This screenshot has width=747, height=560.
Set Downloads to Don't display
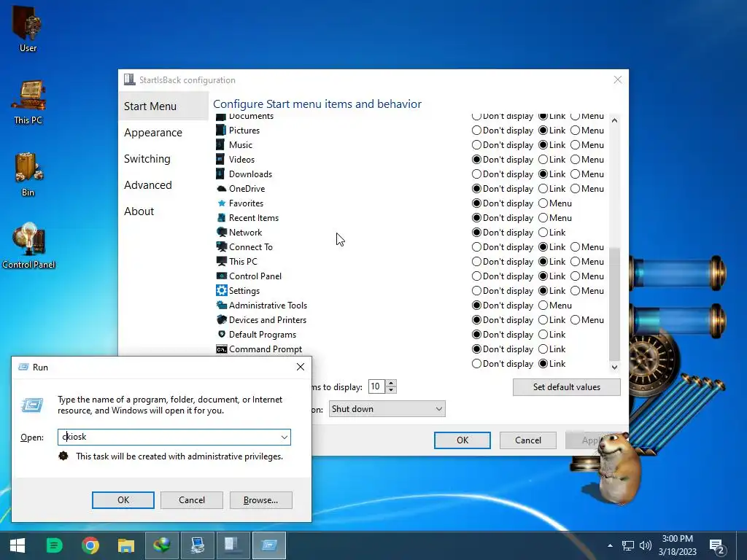[x=476, y=174]
